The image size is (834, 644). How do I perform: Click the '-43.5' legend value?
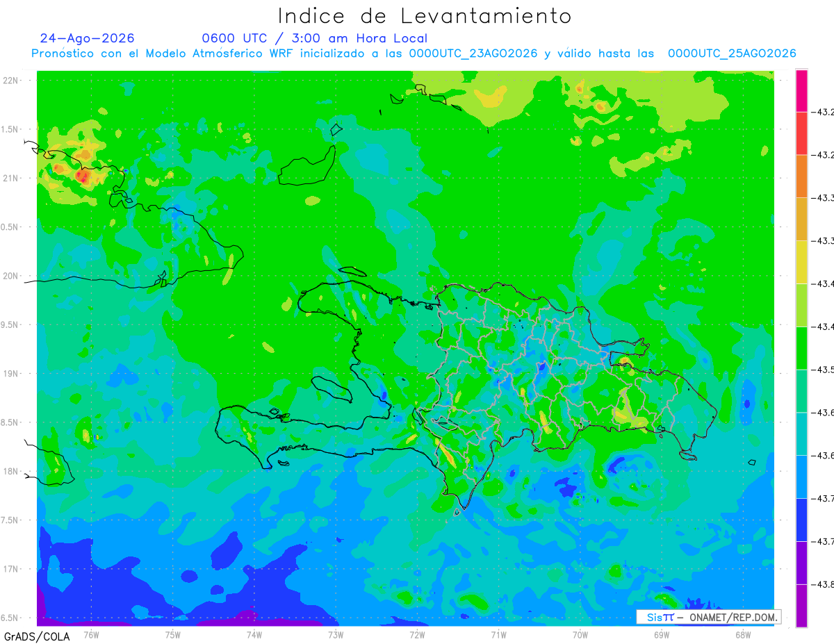pos(824,370)
